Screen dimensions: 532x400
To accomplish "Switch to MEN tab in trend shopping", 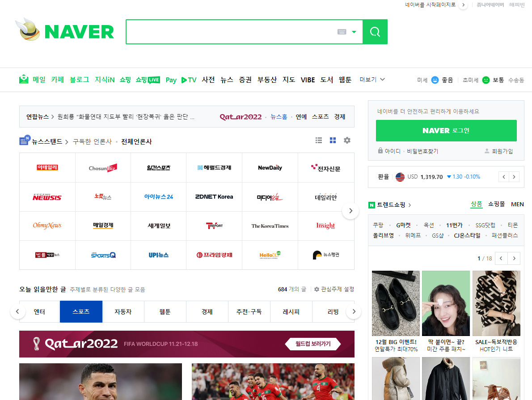I will [x=517, y=204].
